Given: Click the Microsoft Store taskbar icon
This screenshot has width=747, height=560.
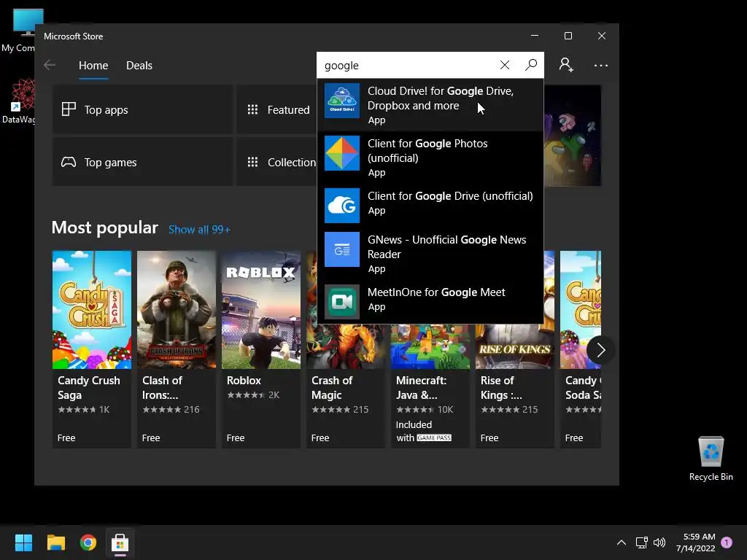Looking at the screenshot, I should pyautogui.click(x=120, y=542).
